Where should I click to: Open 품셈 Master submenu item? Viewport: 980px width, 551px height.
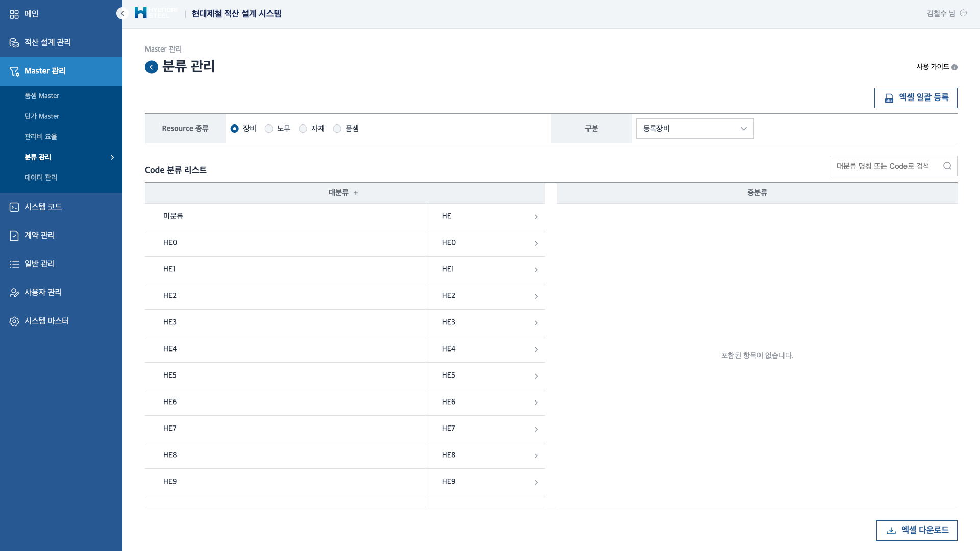pyautogui.click(x=42, y=96)
